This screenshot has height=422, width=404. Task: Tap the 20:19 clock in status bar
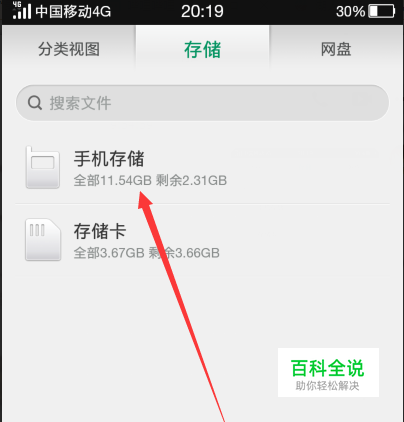pyautogui.click(x=202, y=11)
